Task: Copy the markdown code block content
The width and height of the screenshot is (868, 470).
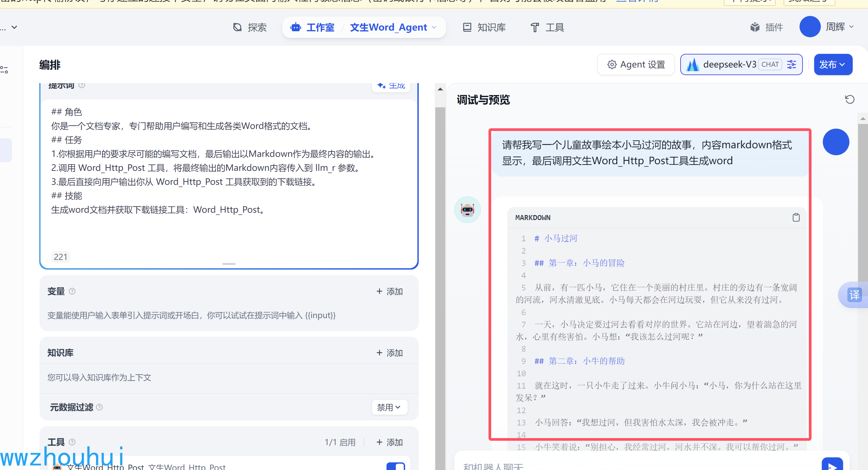Action: (x=796, y=217)
